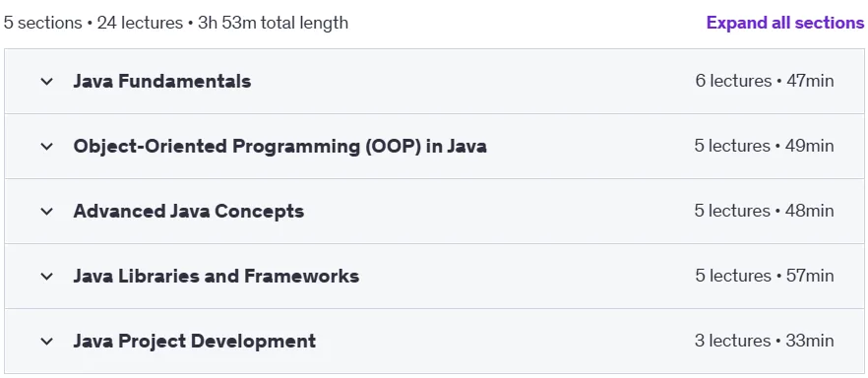868x378 pixels.
Task: Click chevron arrow next to Object-Oriented Programming
Action: (47, 147)
